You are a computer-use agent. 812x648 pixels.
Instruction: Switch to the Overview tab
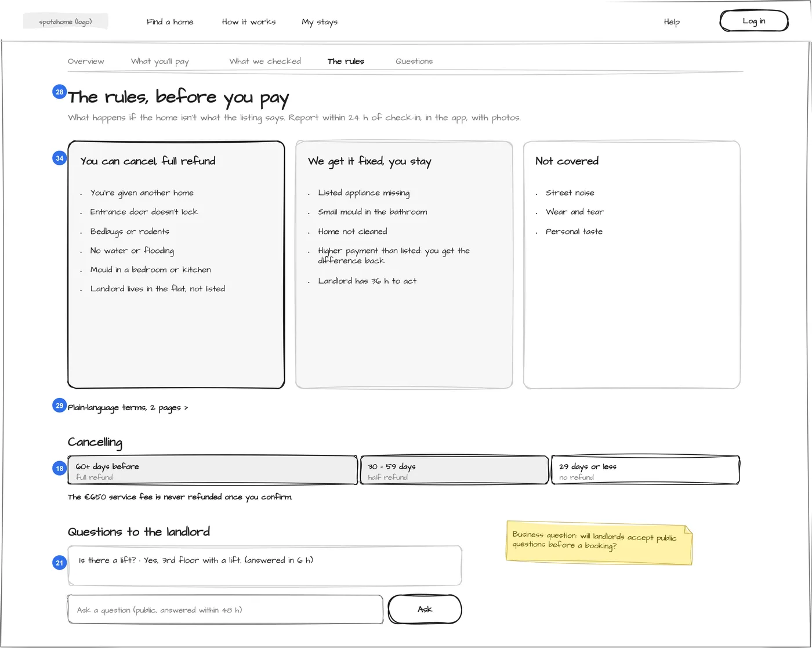pyautogui.click(x=86, y=61)
